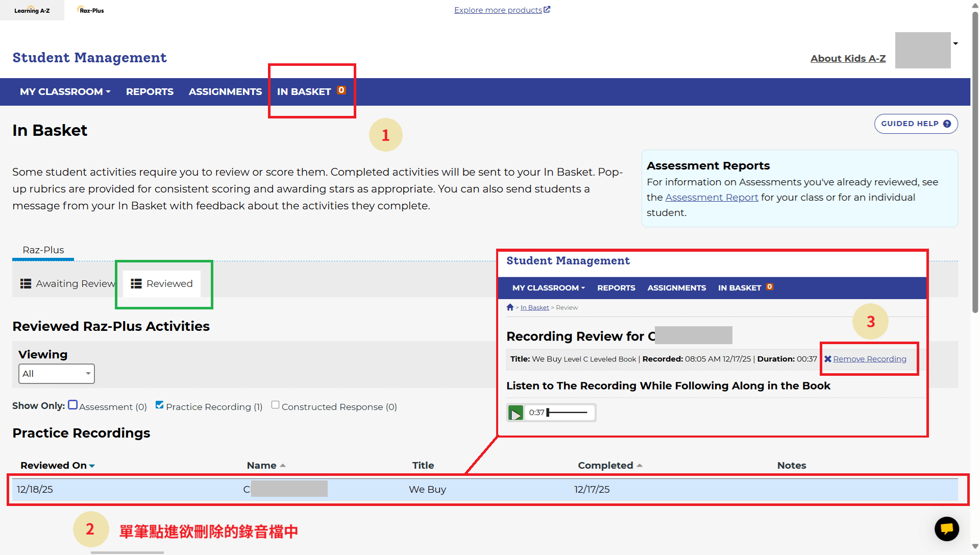Viewport: 980px width, 555px height.
Task: Check the Constructed Response checkbox
Action: [275, 405]
